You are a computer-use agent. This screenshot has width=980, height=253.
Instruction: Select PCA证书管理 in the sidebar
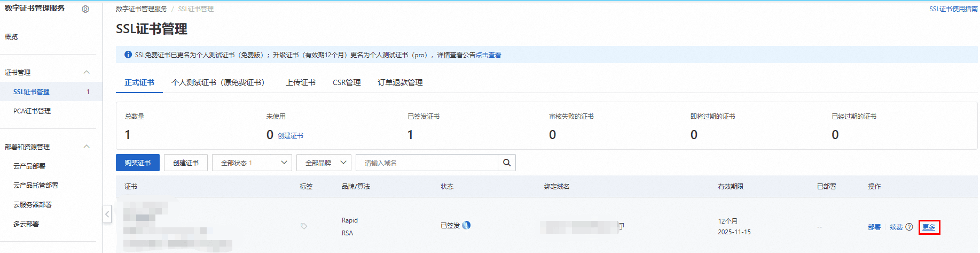tap(32, 111)
